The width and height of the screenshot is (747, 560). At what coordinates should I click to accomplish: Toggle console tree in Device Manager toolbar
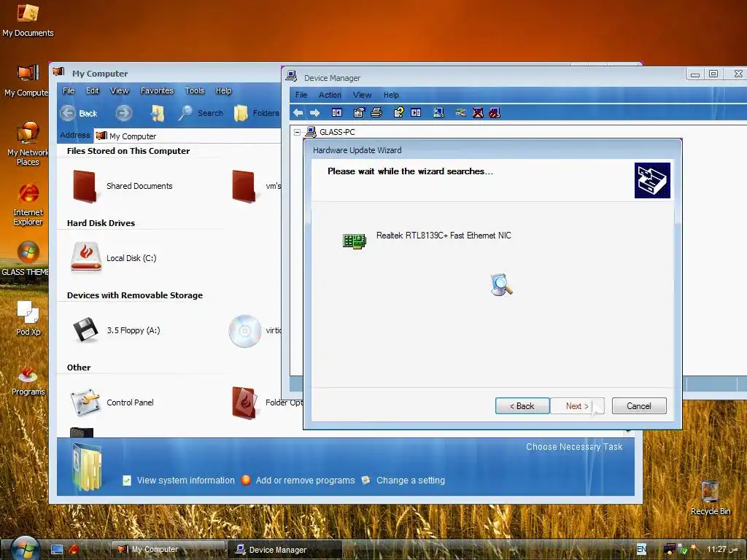pyautogui.click(x=337, y=113)
